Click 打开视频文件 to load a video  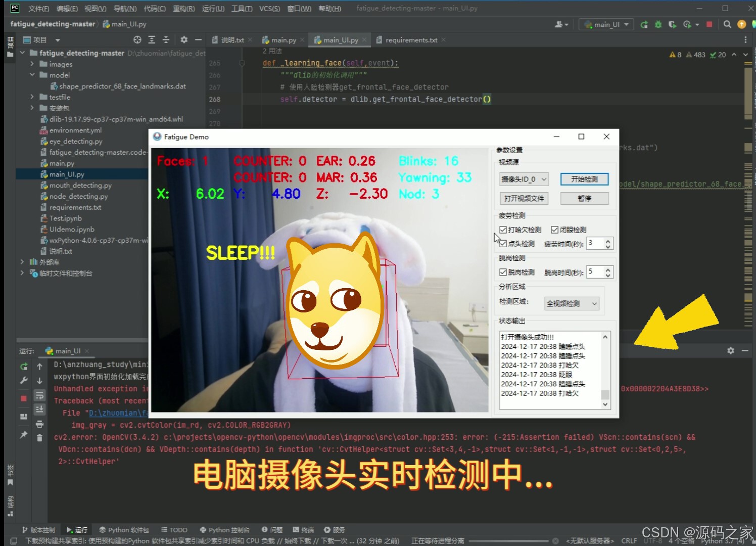pyautogui.click(x=524, y=198)
